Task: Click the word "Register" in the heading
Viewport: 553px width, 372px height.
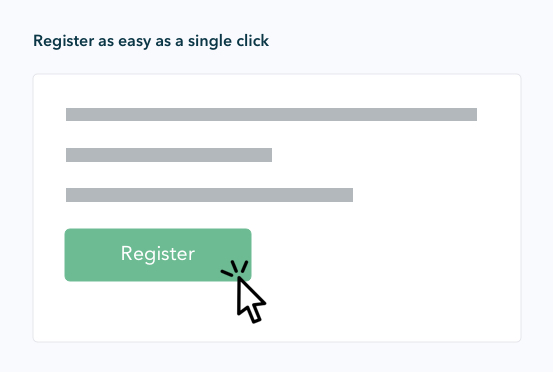Action: pyautogui.click(x=64, y=41)
